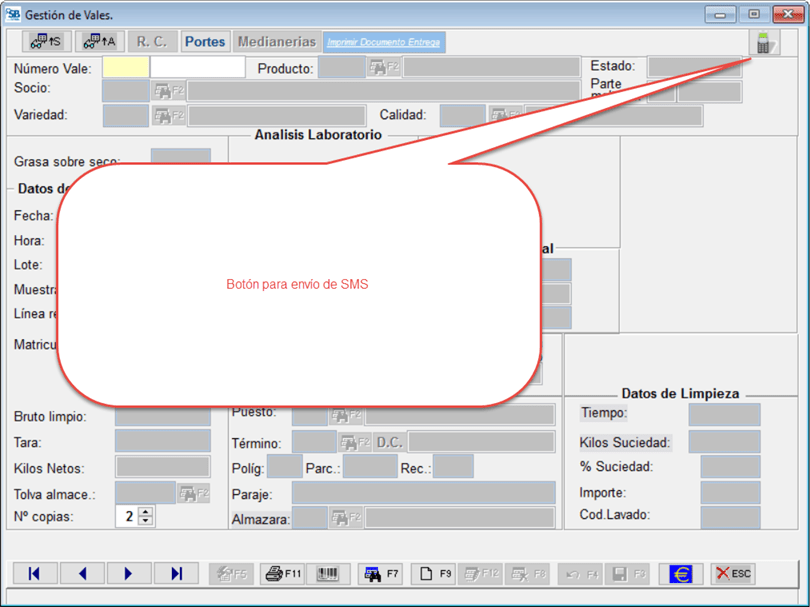This screenshot has height=607, width=810.
Task: Switch to the Medianerias tab
Action: tap(276, 41)
